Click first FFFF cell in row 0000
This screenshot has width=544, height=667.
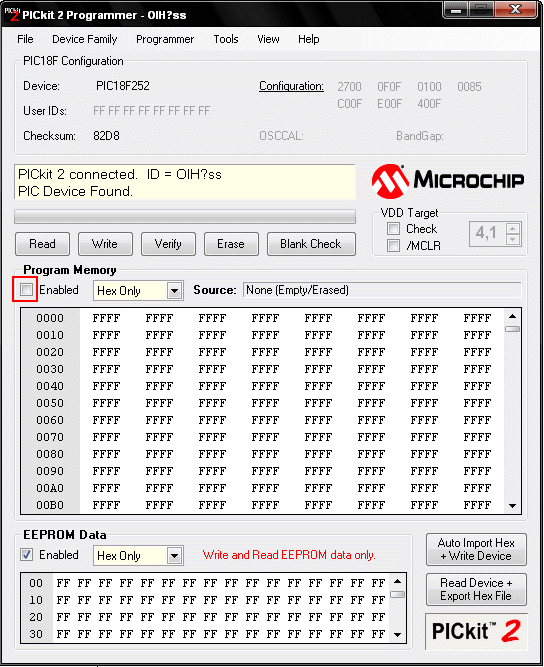[106, 318]
